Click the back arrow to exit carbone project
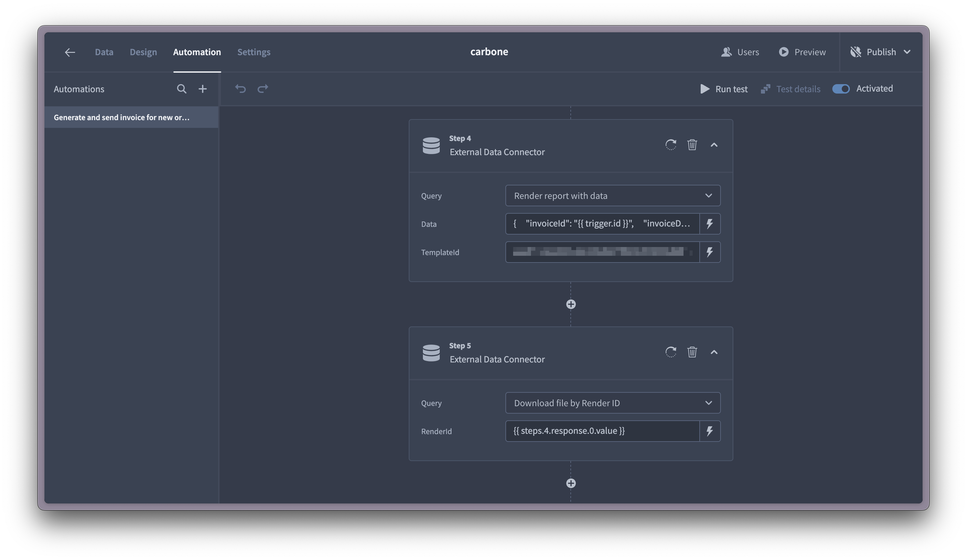The image size is (967, 560). (70, 52)
